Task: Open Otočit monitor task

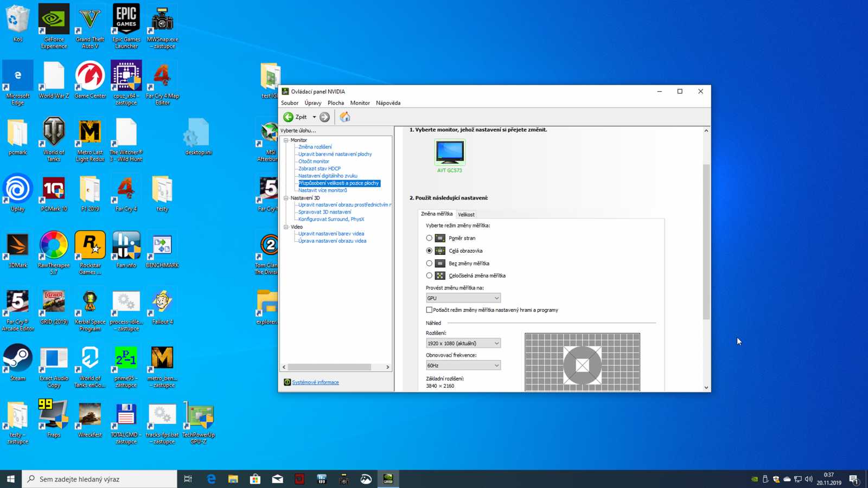Action: pos(314,162)
